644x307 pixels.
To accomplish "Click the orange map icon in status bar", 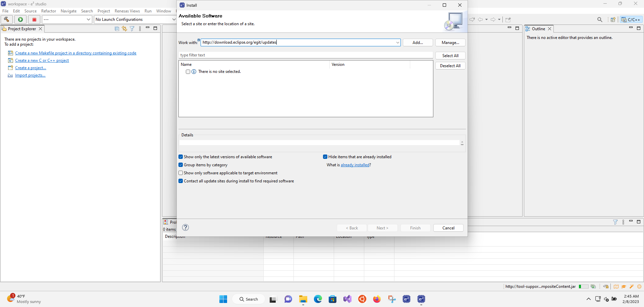I will pyautogui.click(x=616, y=287).
